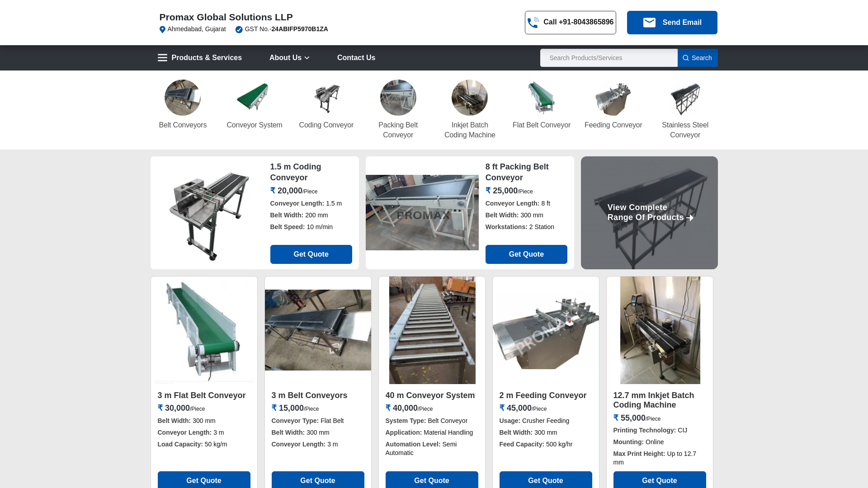
Task: Click Call +91-8043865896 button
Action: [571, 23]
